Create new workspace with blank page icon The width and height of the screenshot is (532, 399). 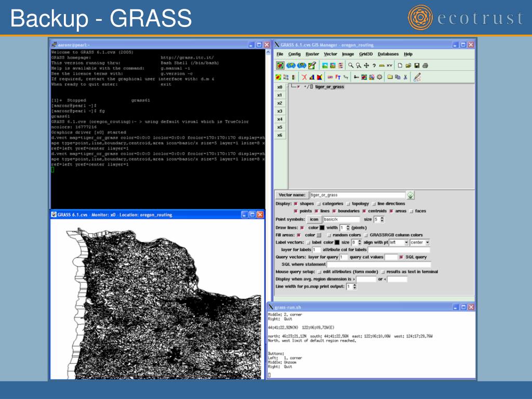tap(400, 65)
